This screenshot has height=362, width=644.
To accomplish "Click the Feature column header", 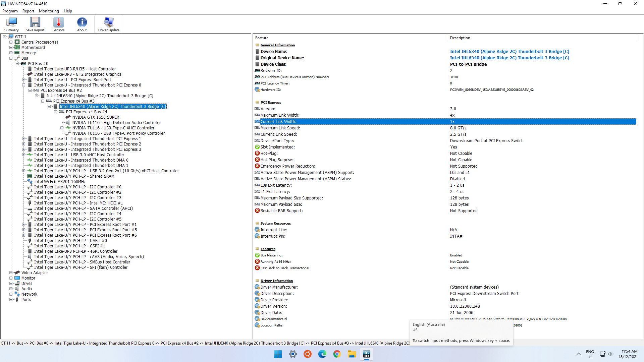I will pyautogui.click(x=351, y=38).
